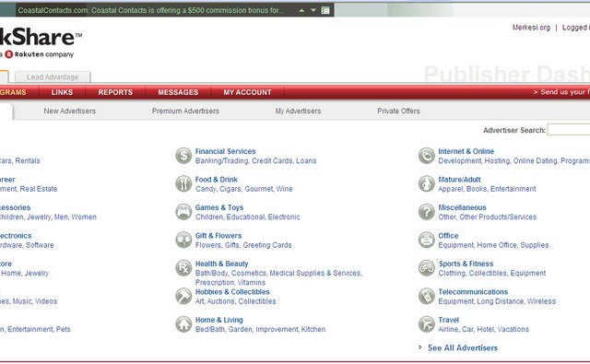Click the Health & Beauty Rx icon
This screenshot has width=590, height=364.
click(x=183, y=268)
